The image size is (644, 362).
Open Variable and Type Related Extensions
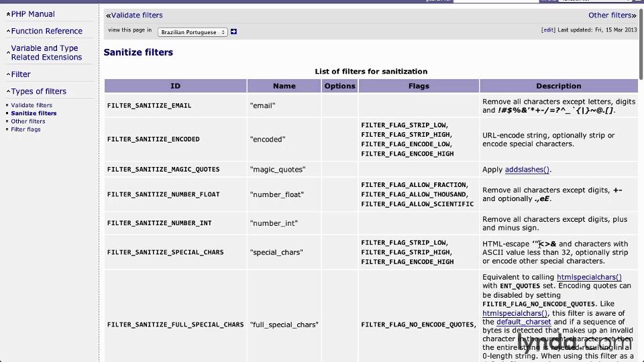(x=46, y=53)
